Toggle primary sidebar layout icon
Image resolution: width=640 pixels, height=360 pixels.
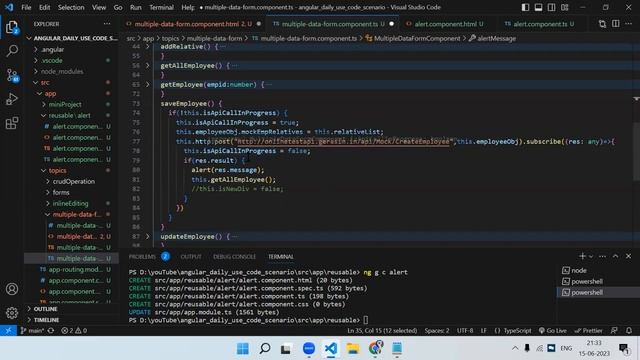[x=525, y=7]
